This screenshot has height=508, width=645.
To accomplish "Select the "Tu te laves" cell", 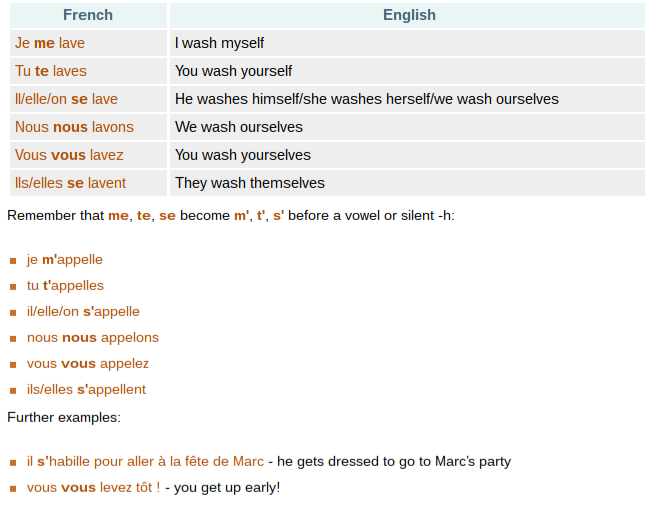I will [51, 71].
